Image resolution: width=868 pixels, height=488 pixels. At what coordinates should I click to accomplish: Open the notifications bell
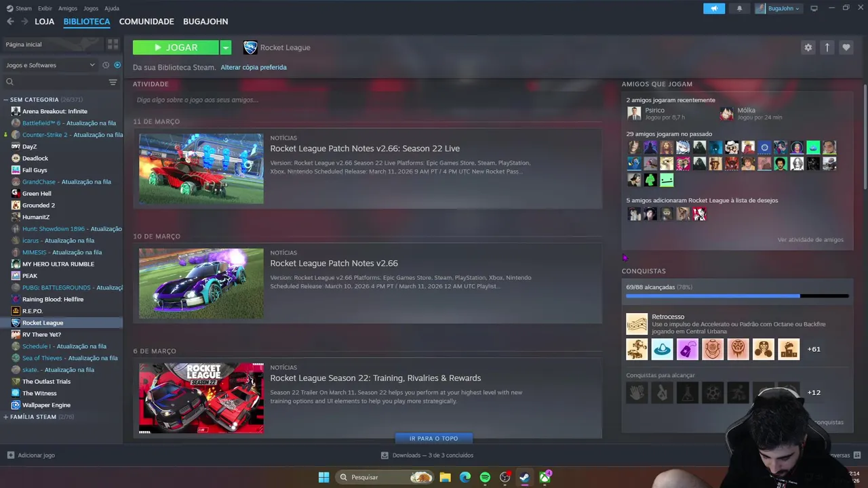pyautogui.click(x=739, y=8)
